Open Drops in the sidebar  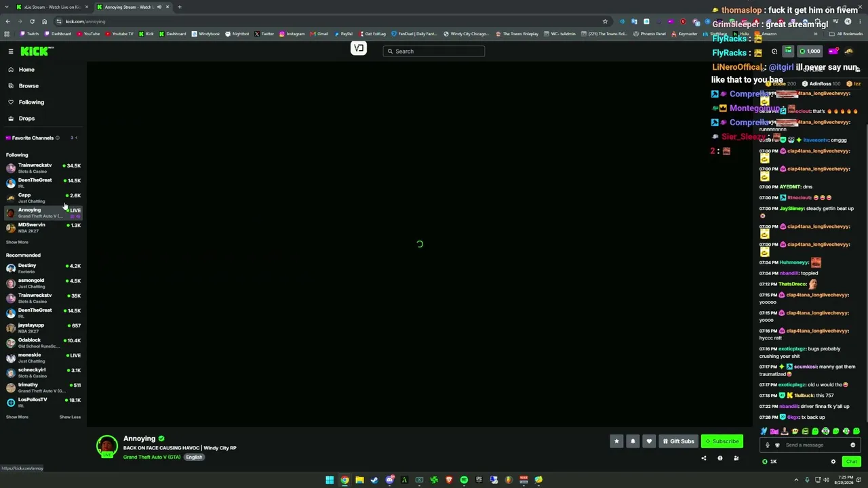coord(26,119)
